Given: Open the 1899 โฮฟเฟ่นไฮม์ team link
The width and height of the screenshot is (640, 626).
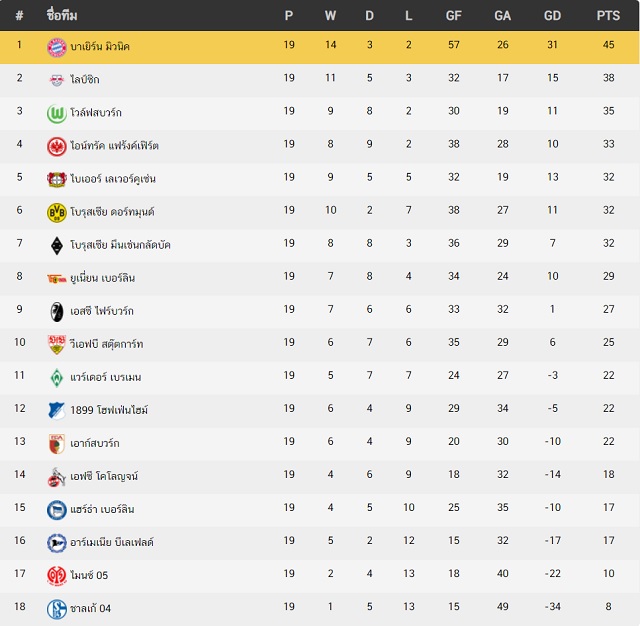Looking at the screenshot, I should coord(109,410).
